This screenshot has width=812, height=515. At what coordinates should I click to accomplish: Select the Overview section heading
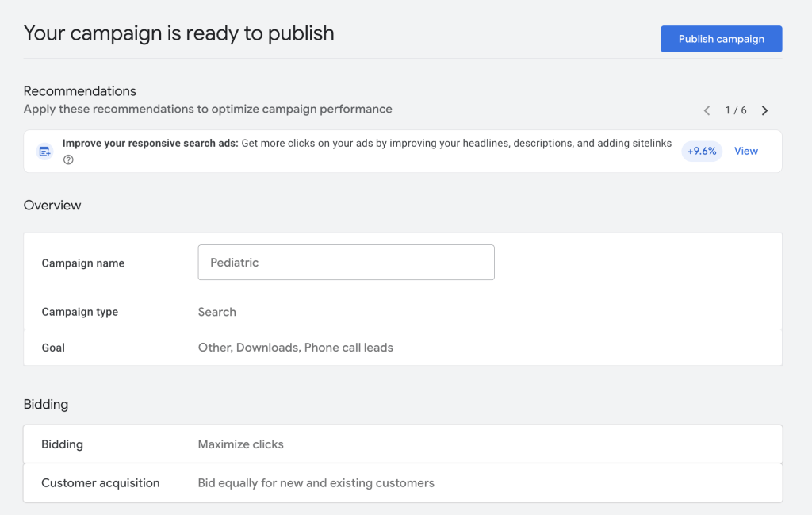point(52,206)
